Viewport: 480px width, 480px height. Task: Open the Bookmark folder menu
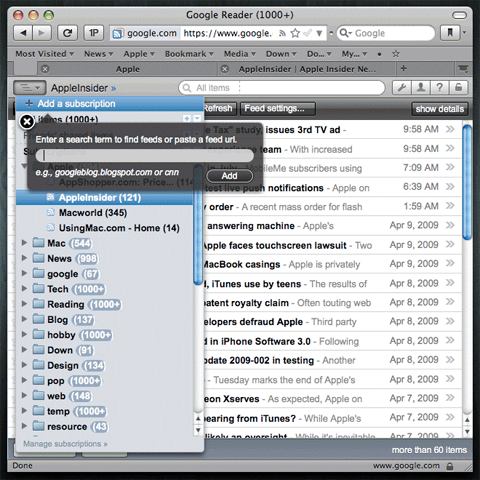click(189, 54)
